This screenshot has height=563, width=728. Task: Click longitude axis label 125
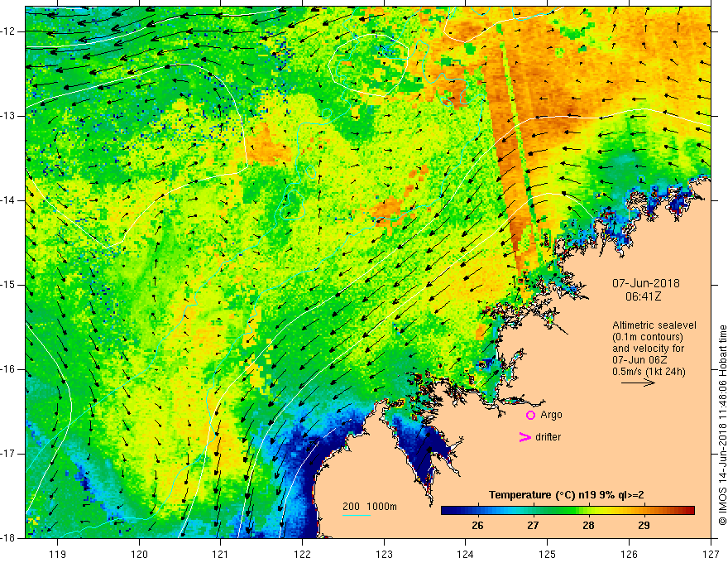click(x=548, y=554)
